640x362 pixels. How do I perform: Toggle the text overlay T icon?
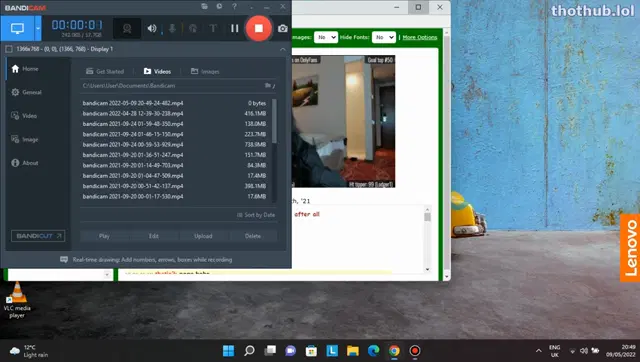pyautogui.click(x=213, y=28)
